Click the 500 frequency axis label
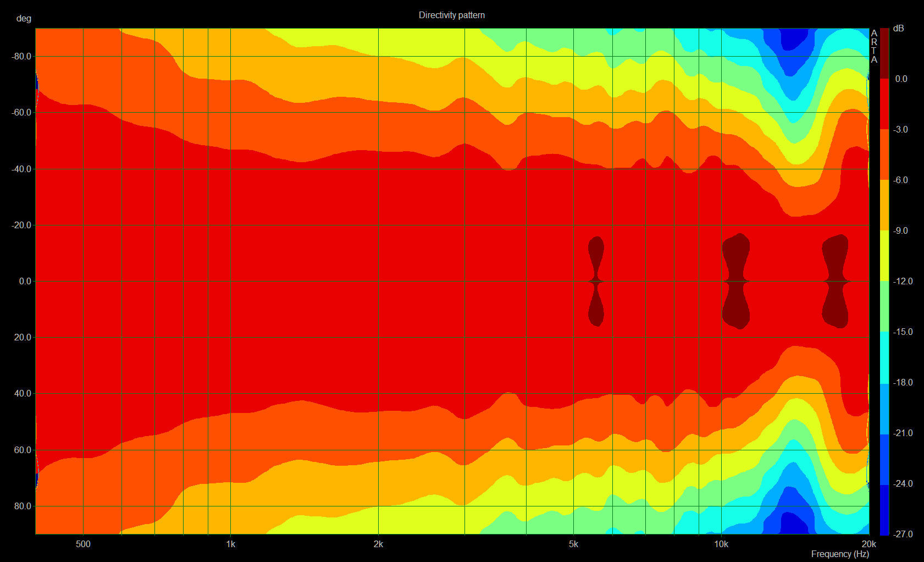 click(83, 544)
